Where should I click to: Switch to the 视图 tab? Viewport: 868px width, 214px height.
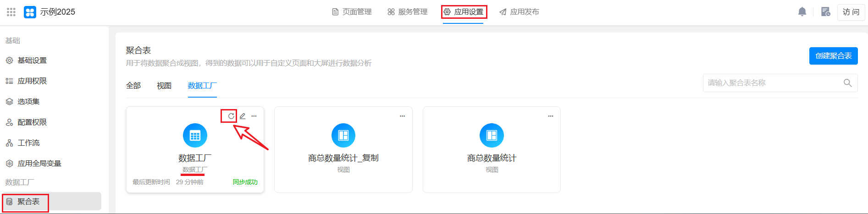point(164,86)
